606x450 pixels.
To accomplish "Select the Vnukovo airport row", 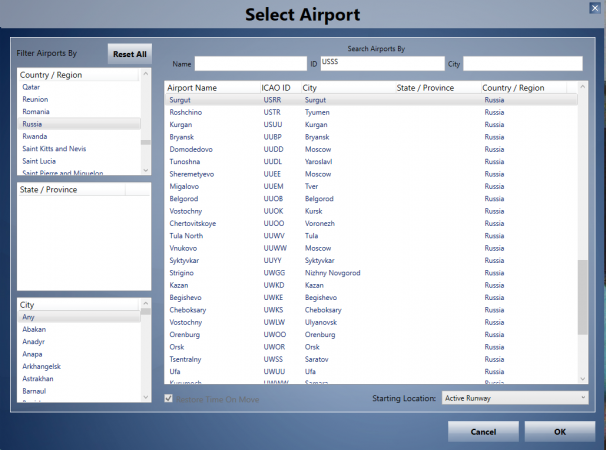I will 371,248.
